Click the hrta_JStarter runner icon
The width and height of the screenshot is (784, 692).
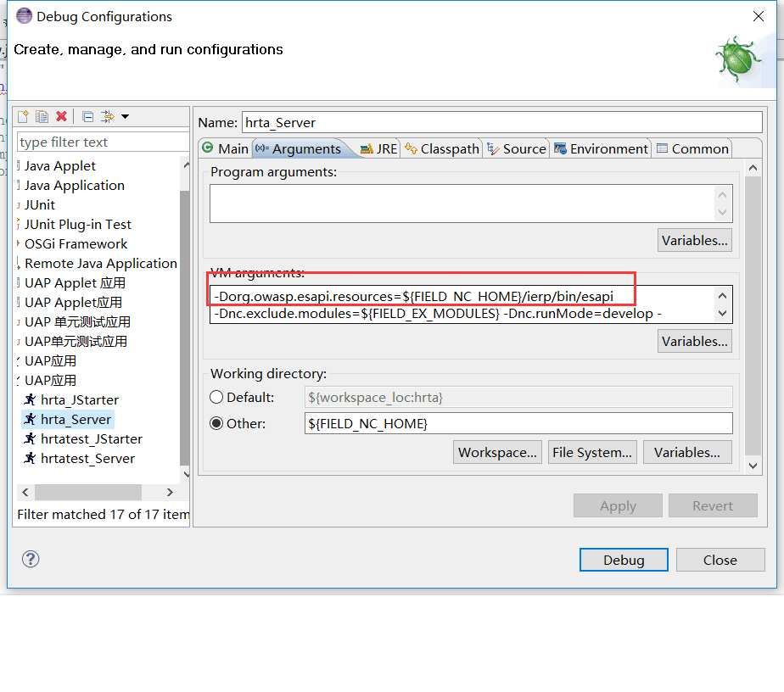click(x=30, y=399)
